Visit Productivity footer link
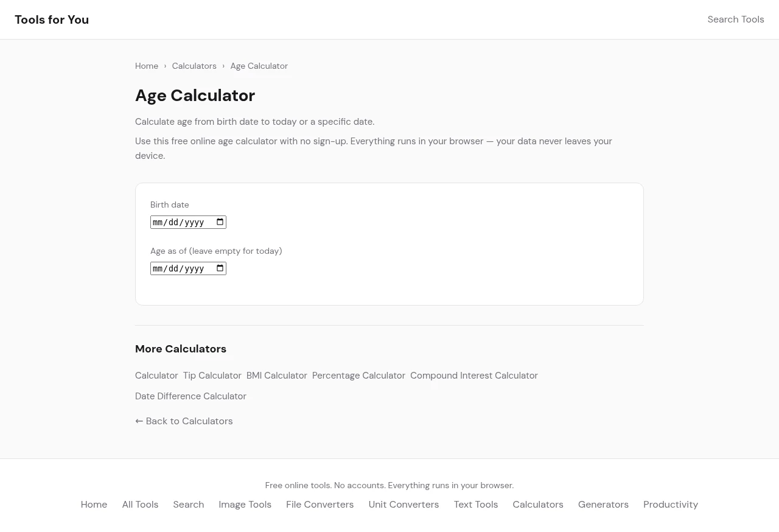Viewport: 779px width, 532px height. coord(671,505)
